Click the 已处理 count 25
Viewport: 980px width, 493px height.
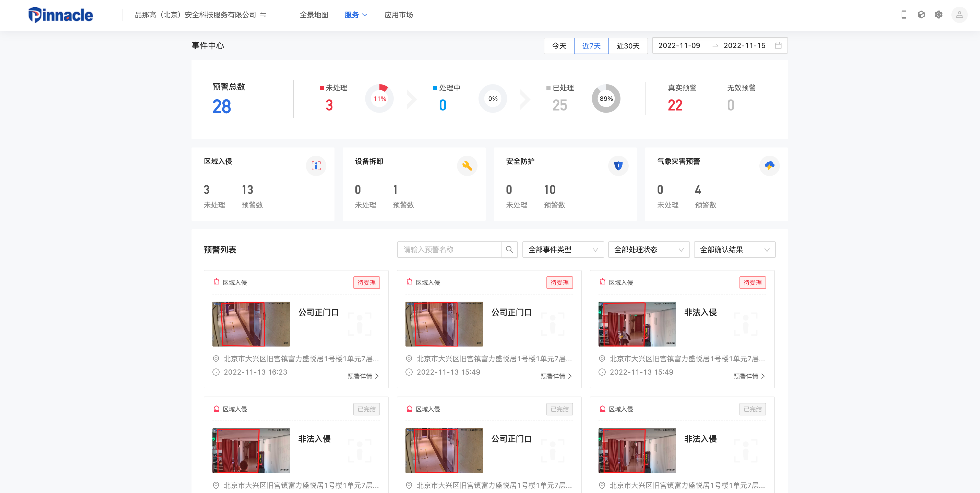click(560, 105)
